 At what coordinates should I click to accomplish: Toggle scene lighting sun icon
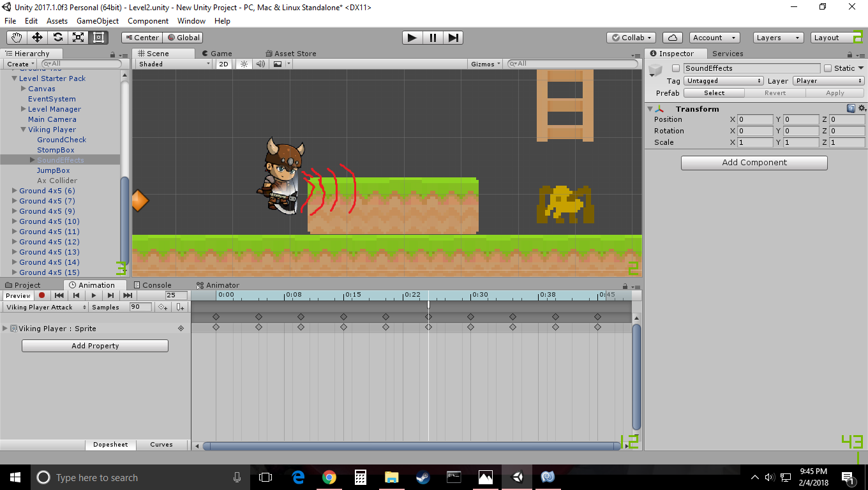[x=244, y=64]
